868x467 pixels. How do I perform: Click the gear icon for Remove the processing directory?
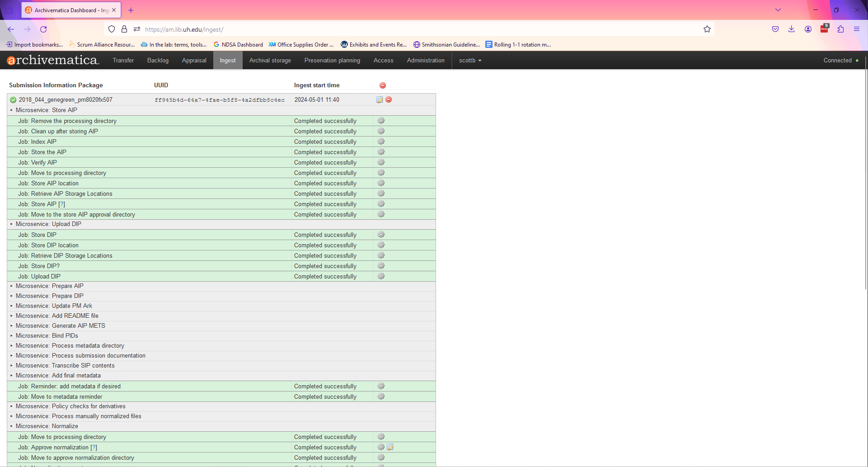[381, 121]
